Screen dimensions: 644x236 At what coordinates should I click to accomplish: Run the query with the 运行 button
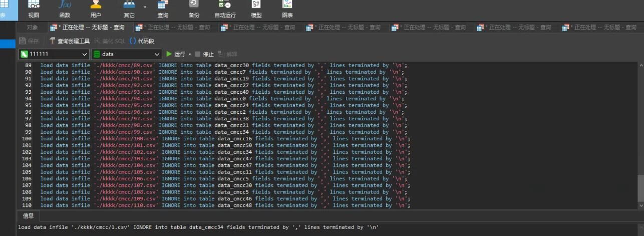click(176, 54)
